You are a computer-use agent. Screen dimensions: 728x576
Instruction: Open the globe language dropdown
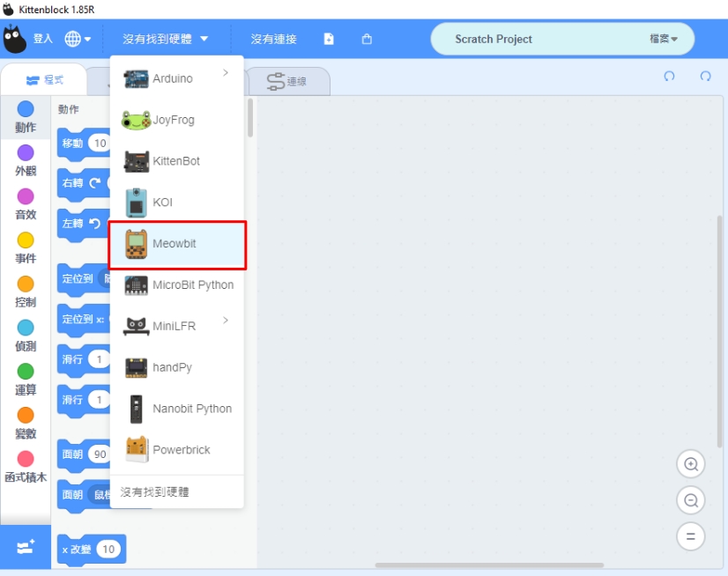(x=78, y=39)
